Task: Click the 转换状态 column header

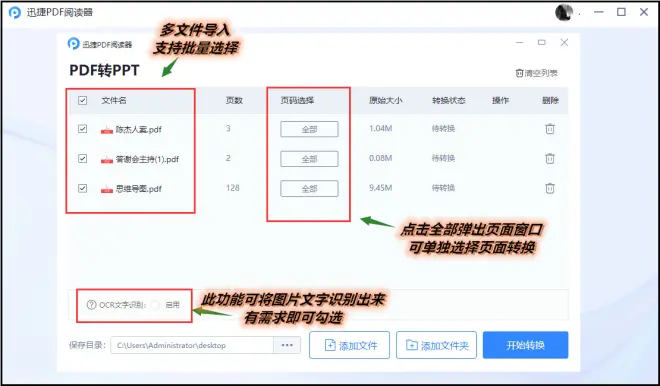Action: 449,101
